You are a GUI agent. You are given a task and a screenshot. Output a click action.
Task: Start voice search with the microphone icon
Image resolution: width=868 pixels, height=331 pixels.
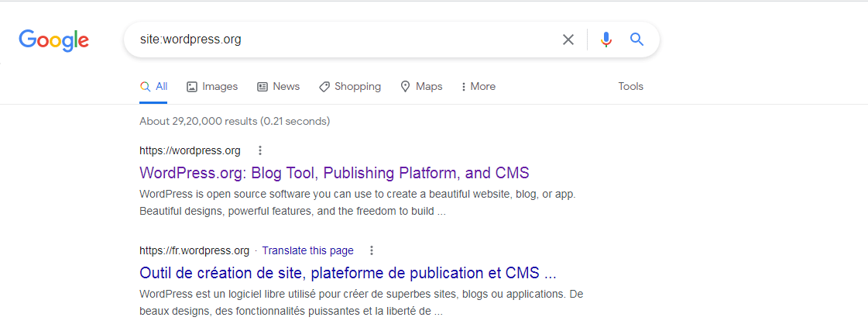[606, 40]
